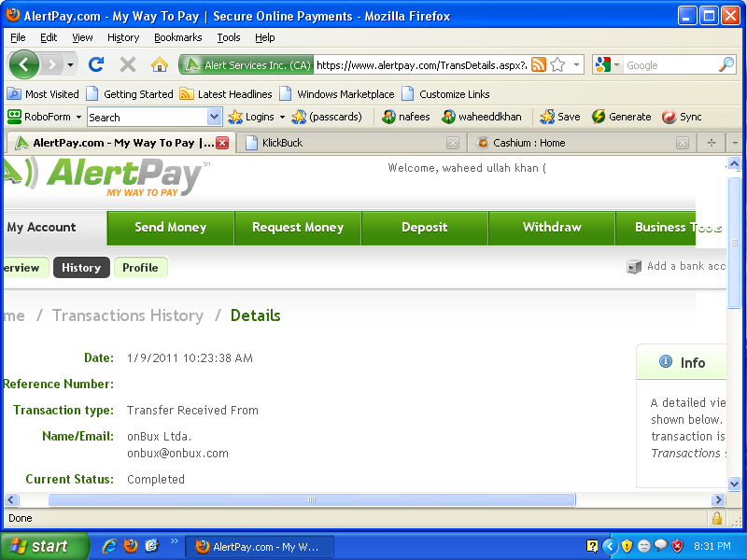This screenshot has width=747, height=560.
Task: Open Request Money tab
Action: [298, 228]
